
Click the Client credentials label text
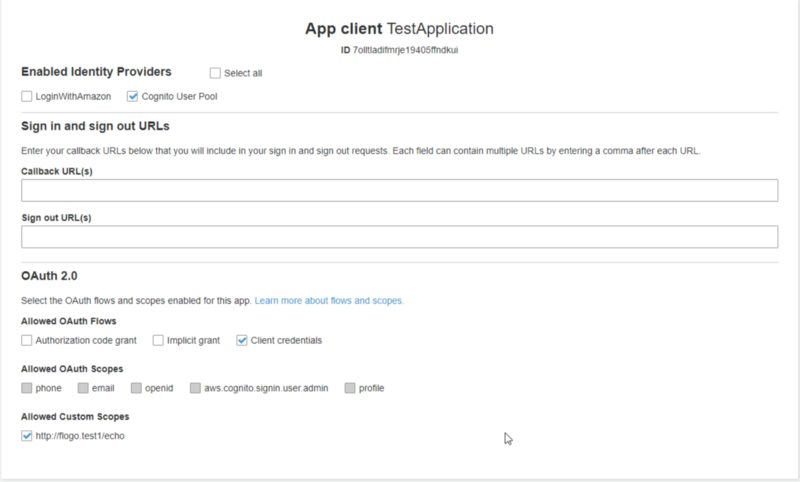pos(286,340)
